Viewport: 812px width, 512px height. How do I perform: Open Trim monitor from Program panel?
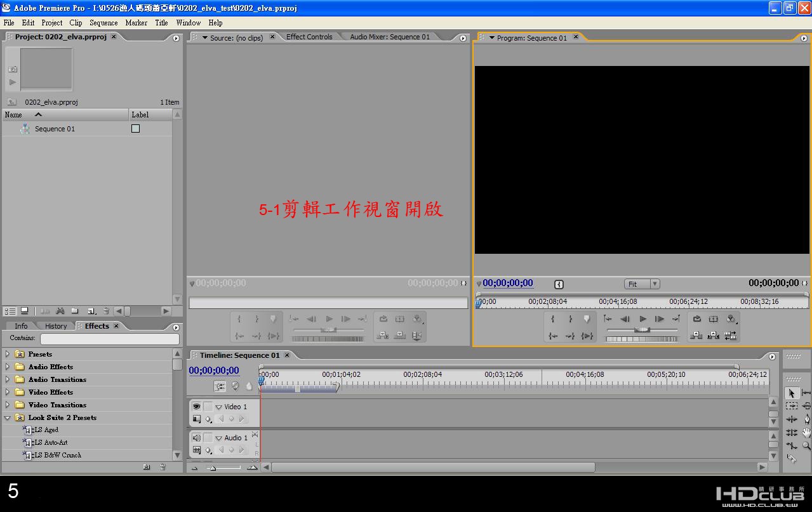coord(731,336)
